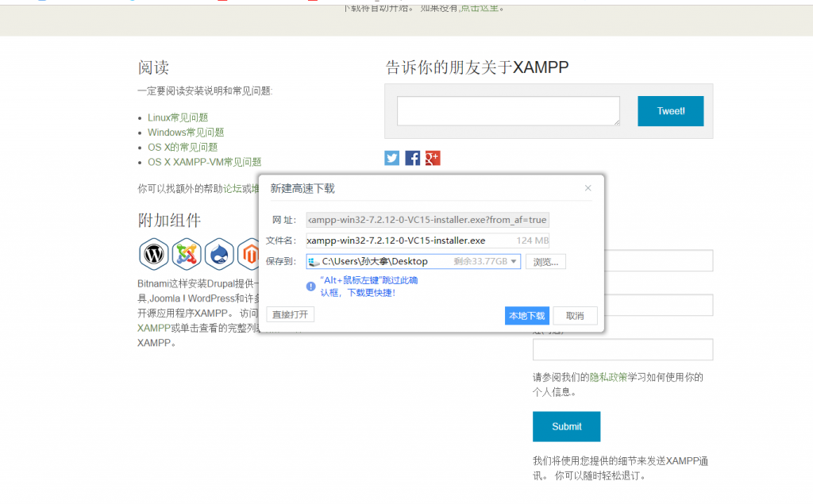Focus the tweet message text box

pyautogui.click(x=508, y=110)
